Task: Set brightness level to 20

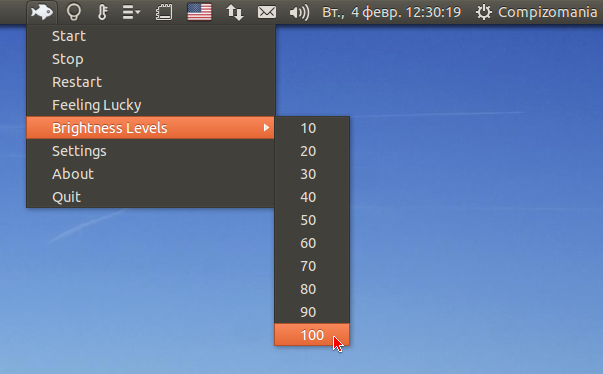Action: click(x=312, y=151)
